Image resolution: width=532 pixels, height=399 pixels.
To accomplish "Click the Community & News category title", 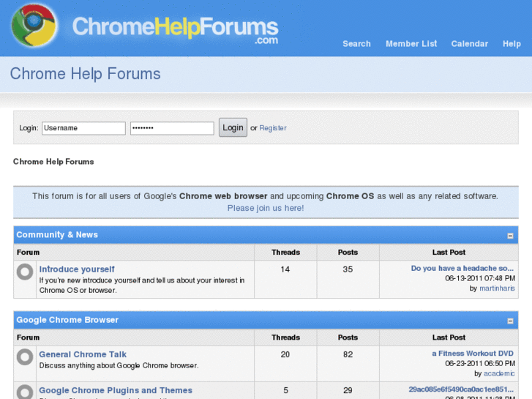I will point(57,235).
